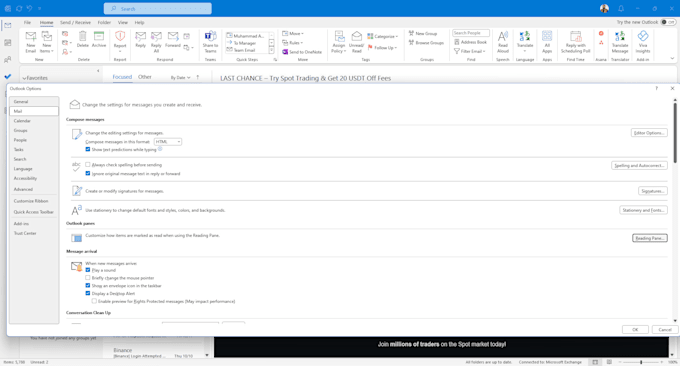680x366 pixels.
Task: Open the Follow Up dropdown
Action: pyautogui.click(x=381, y=48)
